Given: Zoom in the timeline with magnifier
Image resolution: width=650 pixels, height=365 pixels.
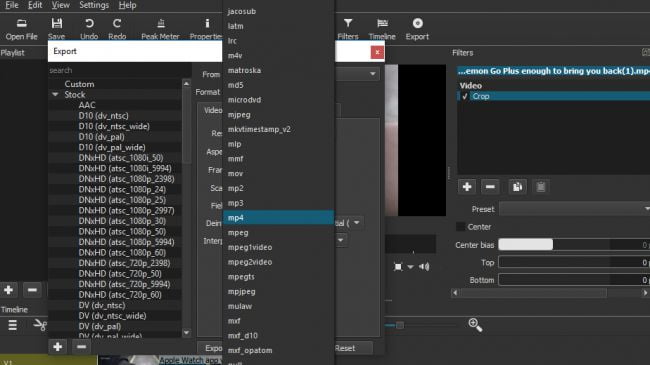Looking at the screenshot, I should pyautogui.click(x=475, y=325).
